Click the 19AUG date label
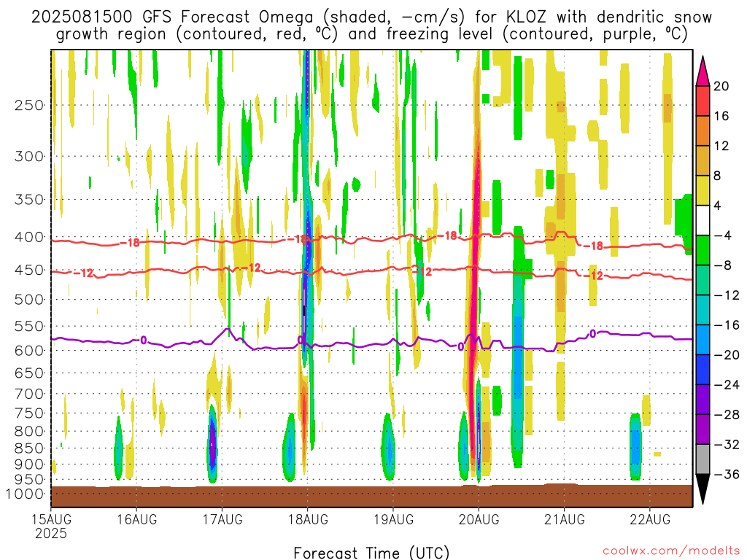 (393, 519)
